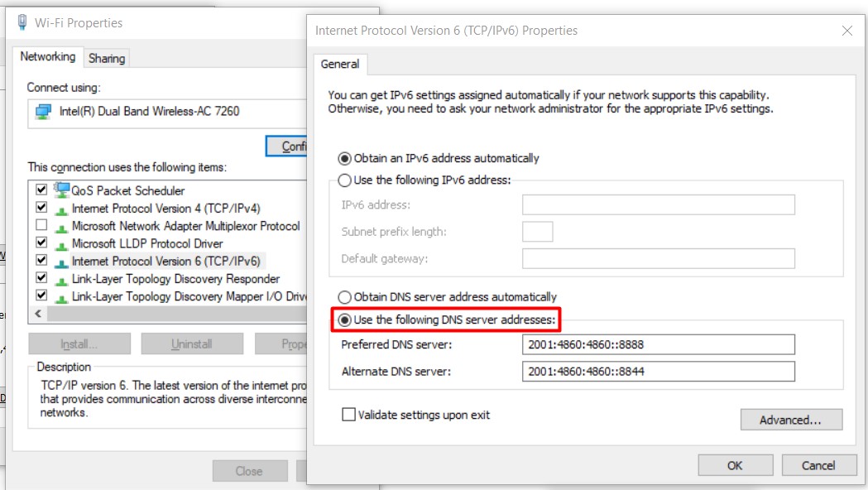The width and height of the screenshot is (868, 490).
Task: Click the IPv6 address field
Action: [x=658, y=205]
